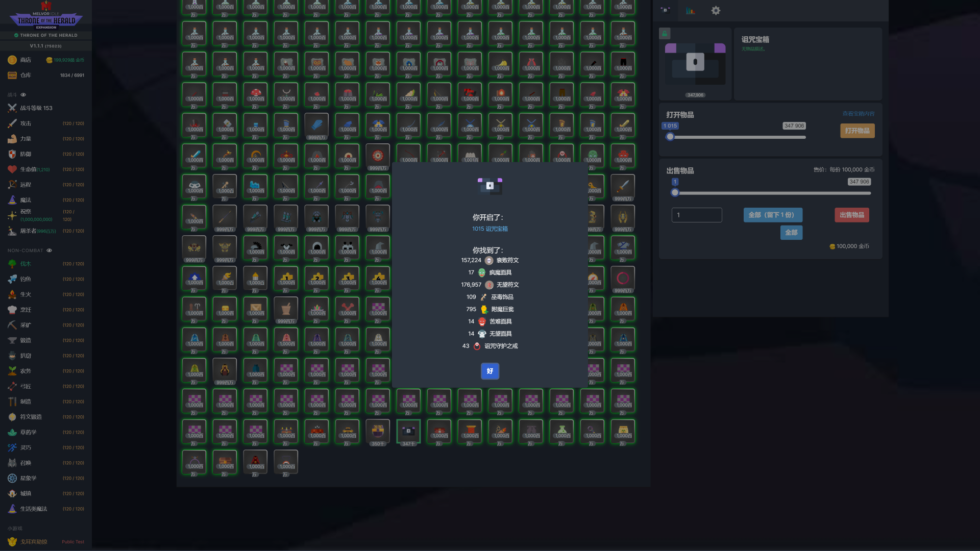Select the 攻击 attack skill

pyautogui.click(x=46, y=123)
